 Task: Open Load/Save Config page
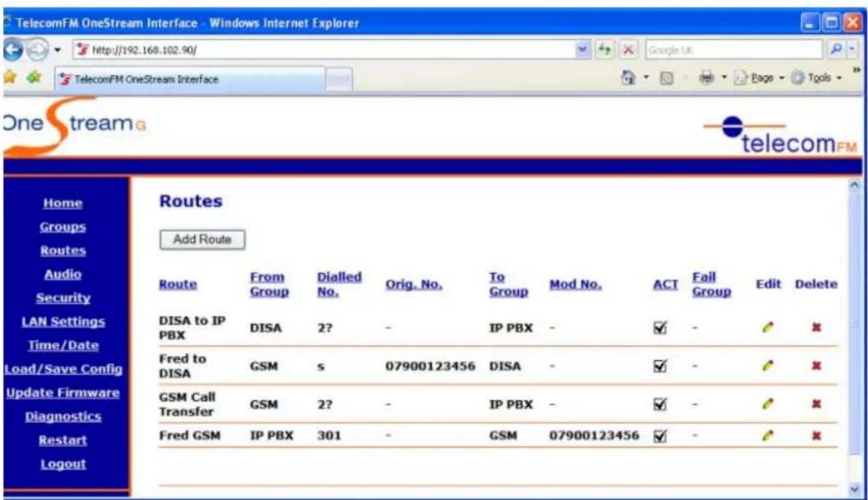click(x=62, y=369)
